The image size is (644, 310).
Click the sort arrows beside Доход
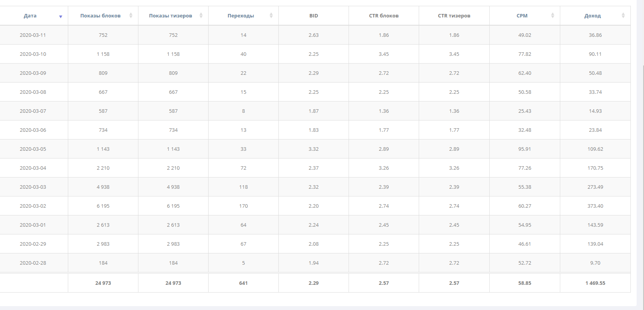(623, 15)
